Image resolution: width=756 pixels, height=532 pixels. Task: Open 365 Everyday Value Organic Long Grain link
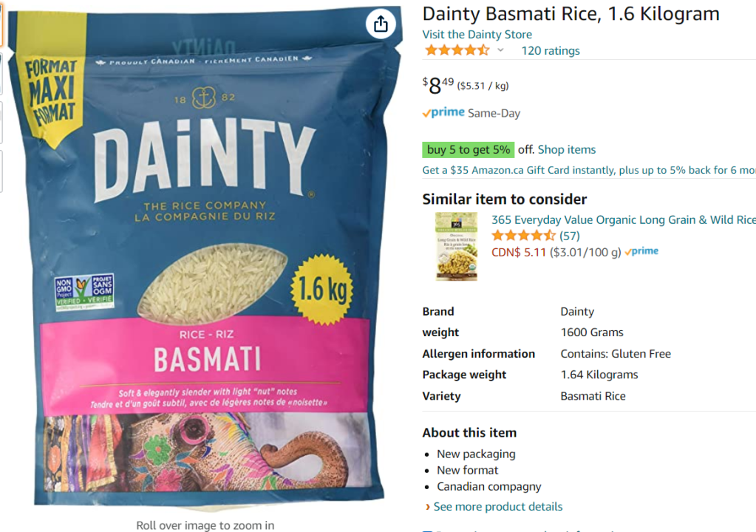pos(624,219)
